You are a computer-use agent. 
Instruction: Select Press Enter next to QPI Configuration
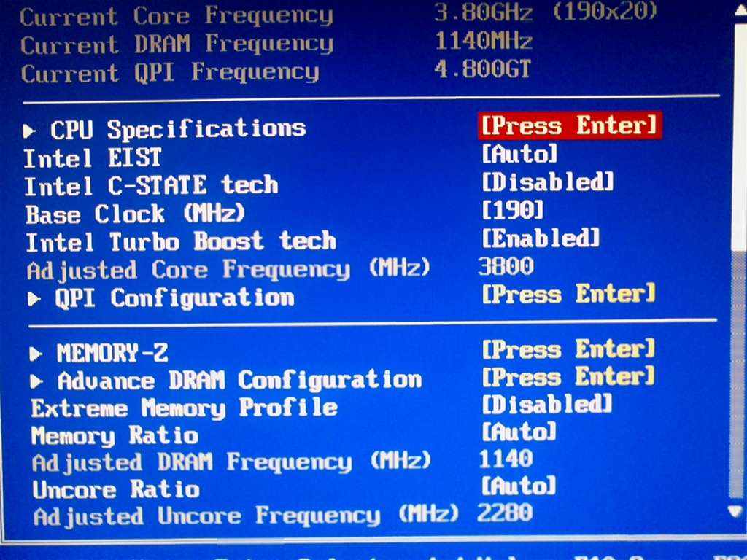568,294
